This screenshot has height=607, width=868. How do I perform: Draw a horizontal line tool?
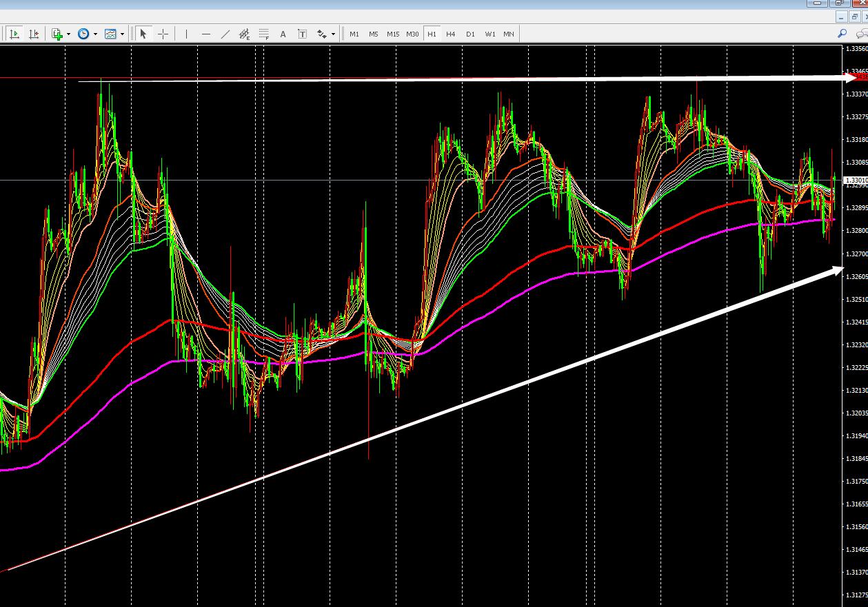tap(205, 34)
